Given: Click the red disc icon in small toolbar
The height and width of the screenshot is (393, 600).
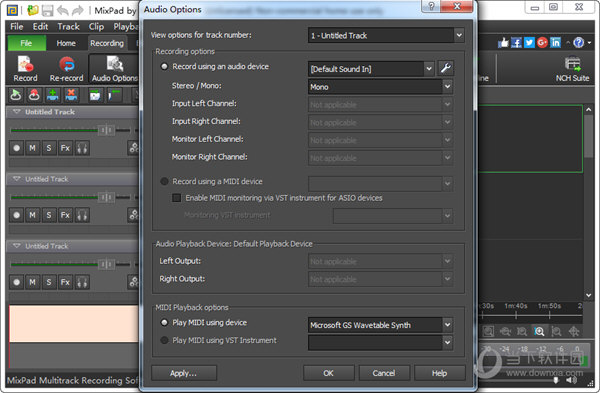Looking at the screenshot, I should coord(34,95).
